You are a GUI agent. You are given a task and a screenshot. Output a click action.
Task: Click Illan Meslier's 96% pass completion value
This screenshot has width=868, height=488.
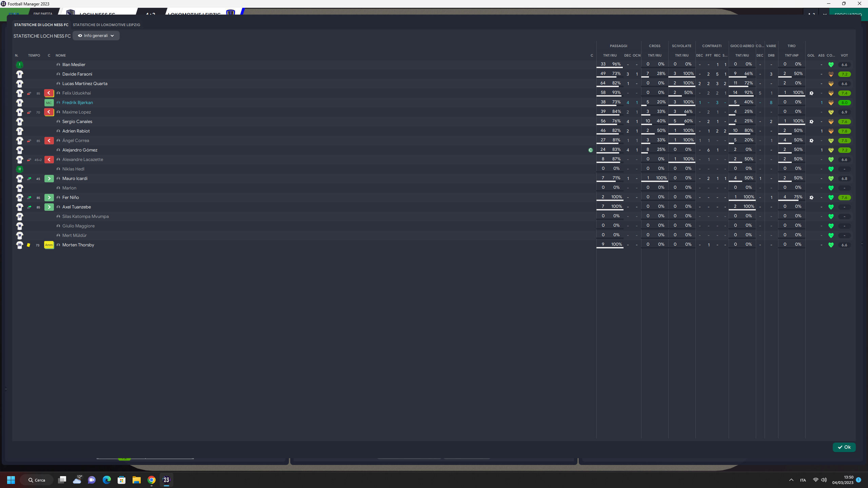(x=616, y=64)
